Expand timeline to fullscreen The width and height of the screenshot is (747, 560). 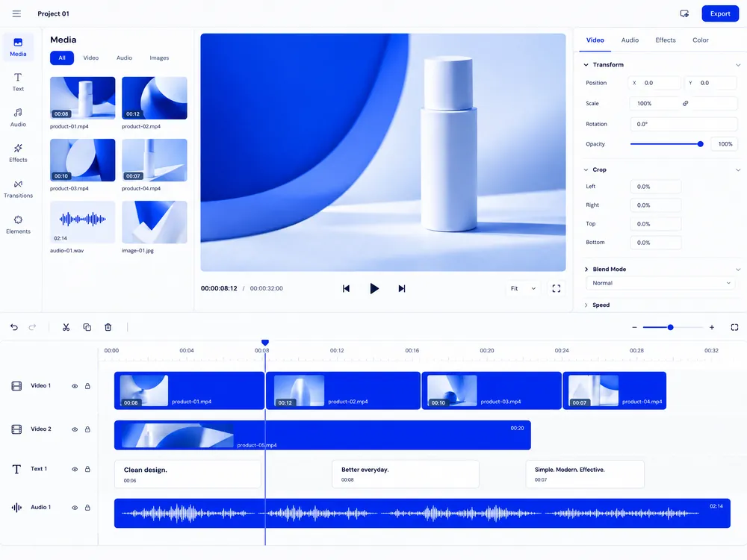pyautogui.click(x=734, y=327)
